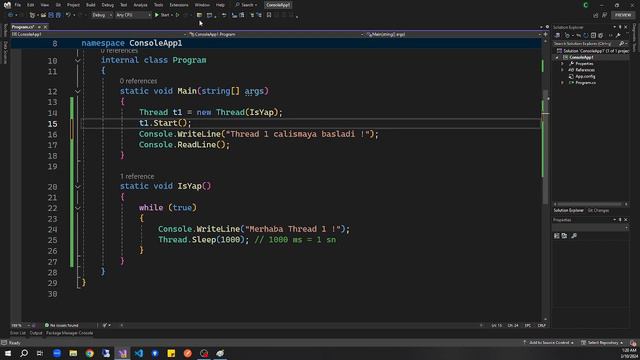Click the file browser toolbar icon near cursor
Screen dimensions: 640x360
(199, 15)
